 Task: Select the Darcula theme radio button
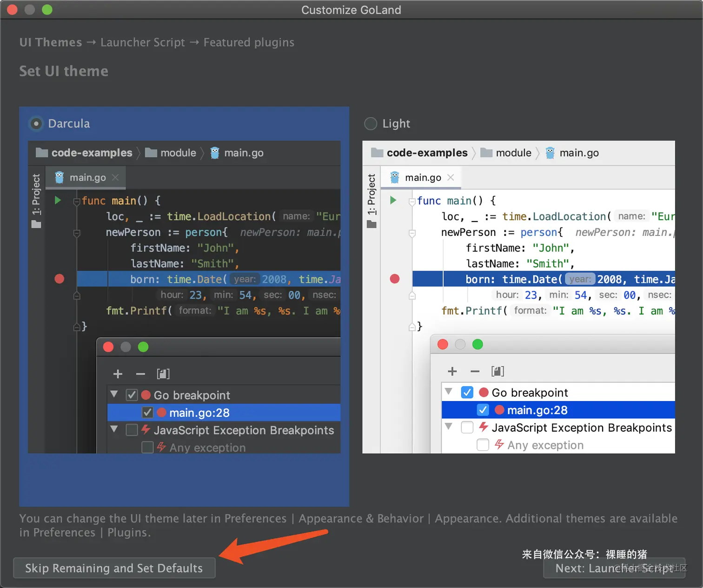[x=36, y=124]
